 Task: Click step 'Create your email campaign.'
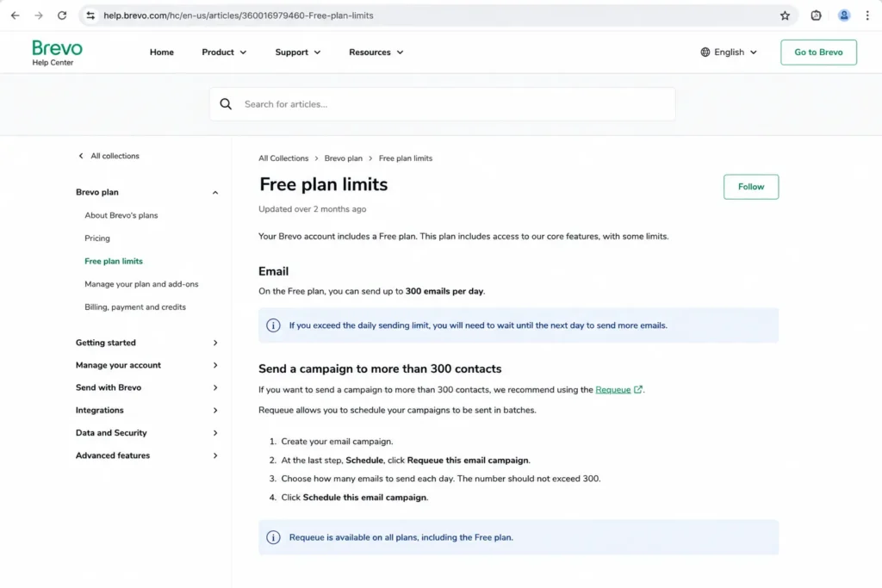coord(337,442)
